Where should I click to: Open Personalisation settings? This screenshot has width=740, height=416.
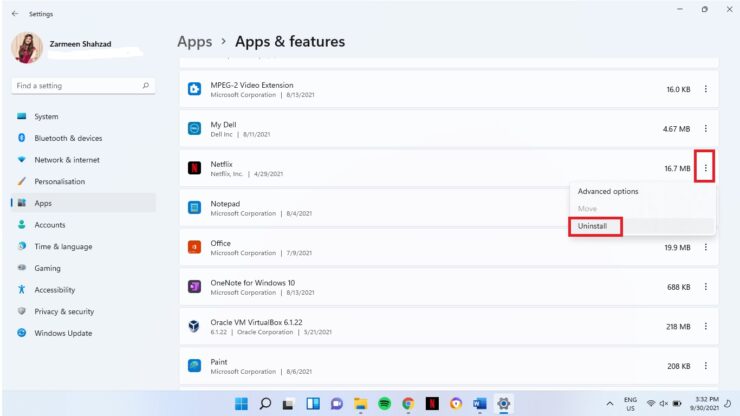pos(83,181)
